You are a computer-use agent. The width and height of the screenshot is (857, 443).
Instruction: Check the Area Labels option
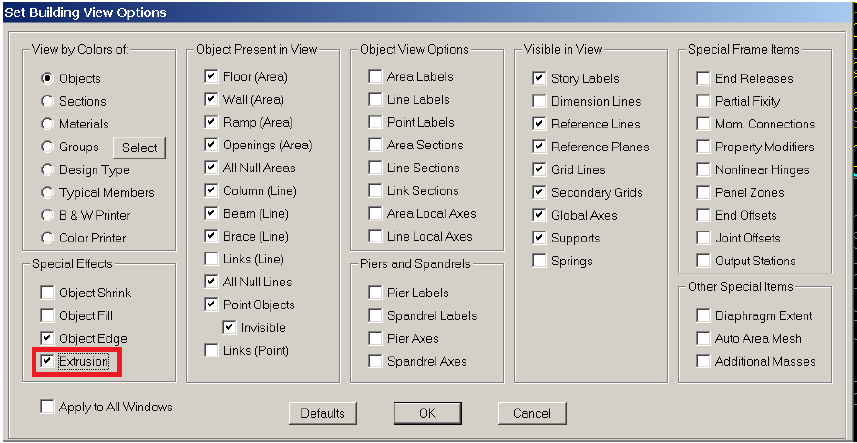(x=375, y=76)
